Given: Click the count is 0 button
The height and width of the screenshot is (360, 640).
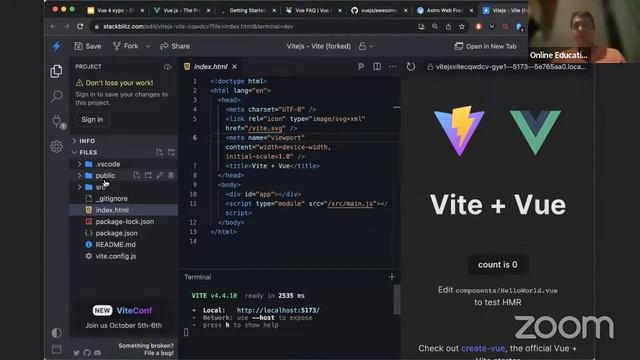Looking at the screenshot, I should pyautogui.click(x=498, y=264).
